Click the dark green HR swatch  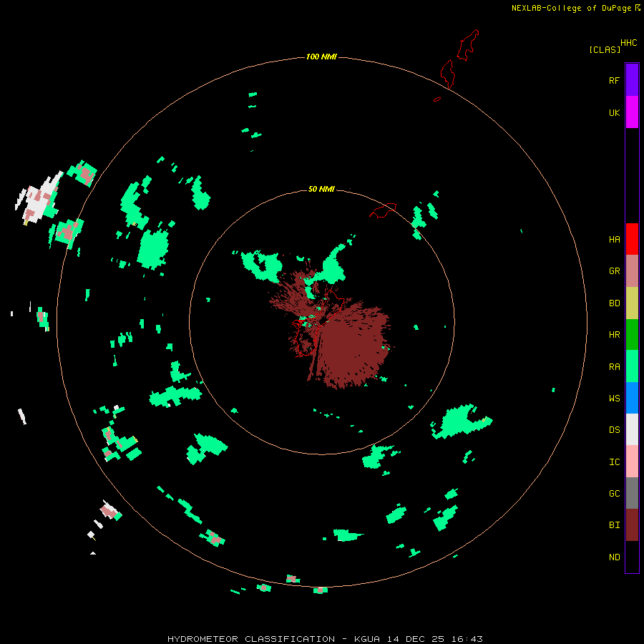point(632,335)
